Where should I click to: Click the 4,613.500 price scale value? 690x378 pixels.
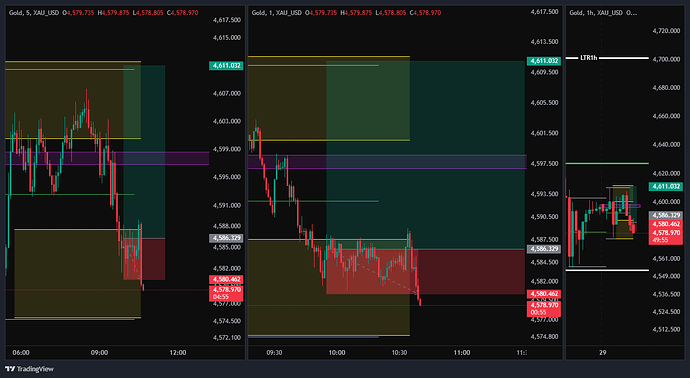tap(544, 42)
